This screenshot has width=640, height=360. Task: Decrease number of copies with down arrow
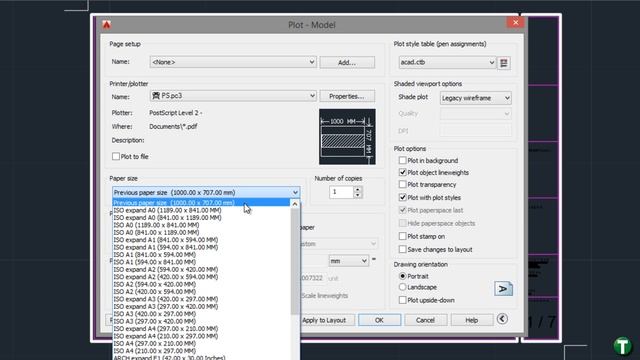tap(358, 195)
